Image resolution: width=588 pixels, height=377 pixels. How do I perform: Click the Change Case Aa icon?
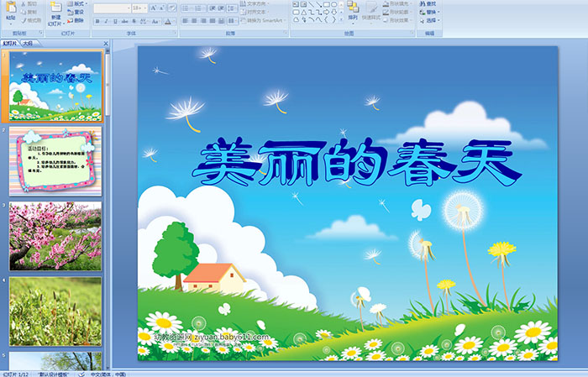[155, 21]
